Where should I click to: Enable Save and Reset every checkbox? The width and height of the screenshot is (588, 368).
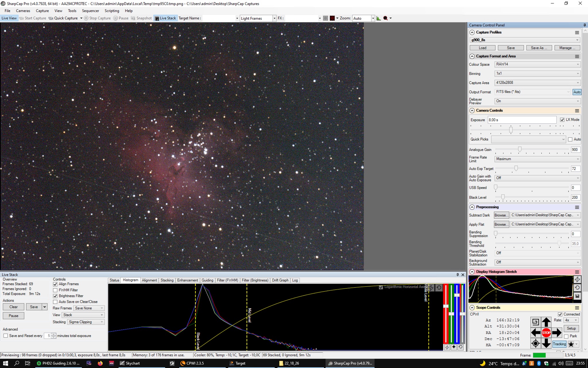(x=5, y=336)
